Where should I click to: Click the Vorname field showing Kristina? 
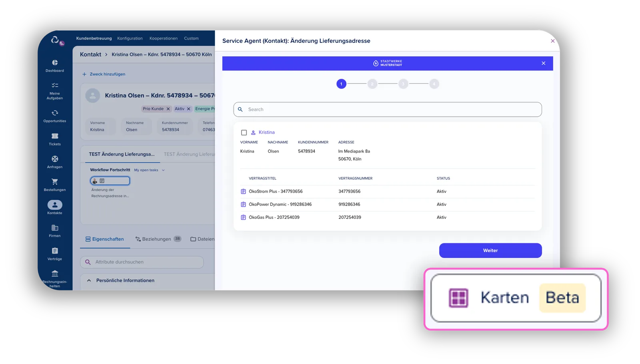click(101, 126)
